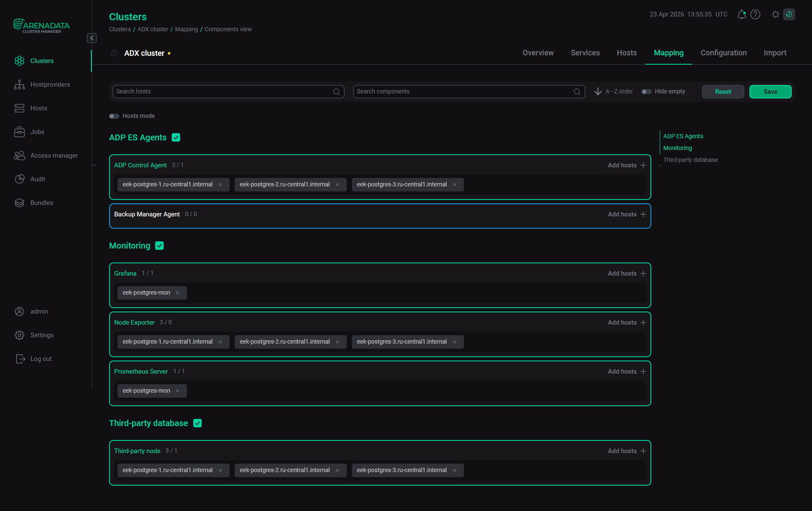Switch to the Configuration tab
Viewport: 812px width, 511px height.
pyautogui.click(x=723, y=53)
